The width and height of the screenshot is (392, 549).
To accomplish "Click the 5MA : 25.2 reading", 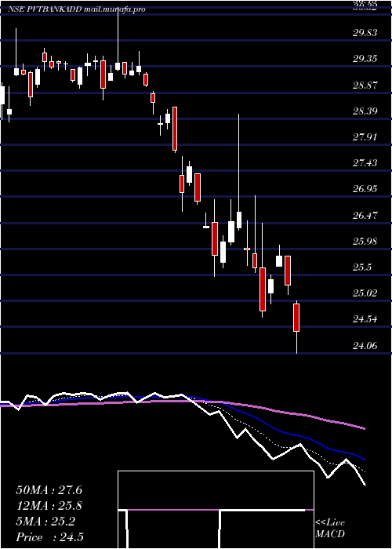I will click(x=45, y=522).
